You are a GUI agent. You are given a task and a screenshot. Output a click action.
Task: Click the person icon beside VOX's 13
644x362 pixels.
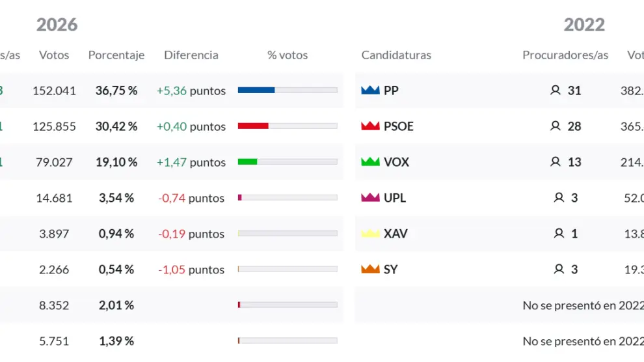pos(555,162)
